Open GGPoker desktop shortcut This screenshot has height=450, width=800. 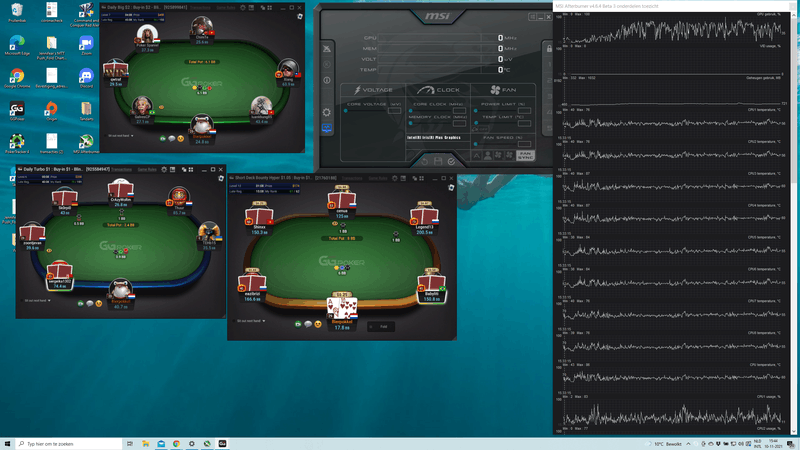coord(17,111)
